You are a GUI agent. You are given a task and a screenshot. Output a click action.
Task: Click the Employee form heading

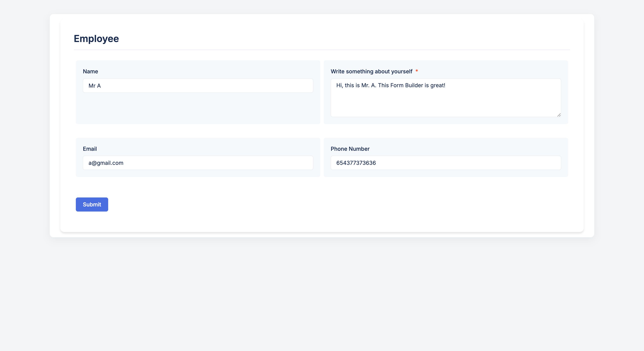[x=96, y=39]
